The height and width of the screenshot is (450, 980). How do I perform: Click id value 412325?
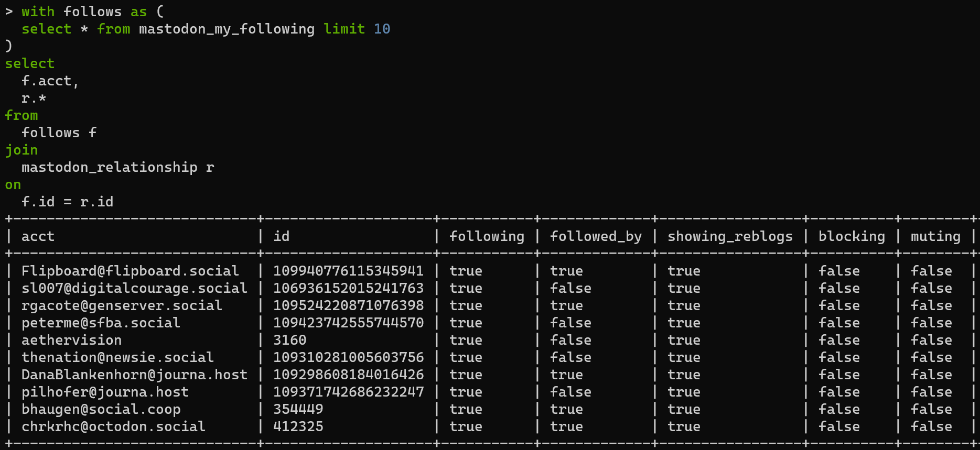coord(298,426)
